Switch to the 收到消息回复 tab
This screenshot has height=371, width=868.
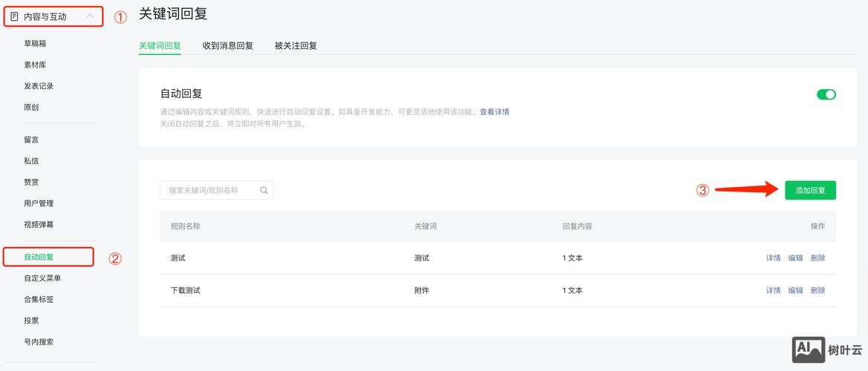[x=227, y=46]
